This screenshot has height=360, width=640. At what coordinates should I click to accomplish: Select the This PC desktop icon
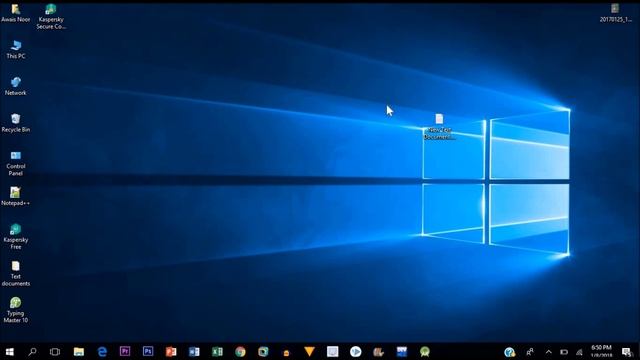click(16, 49)
